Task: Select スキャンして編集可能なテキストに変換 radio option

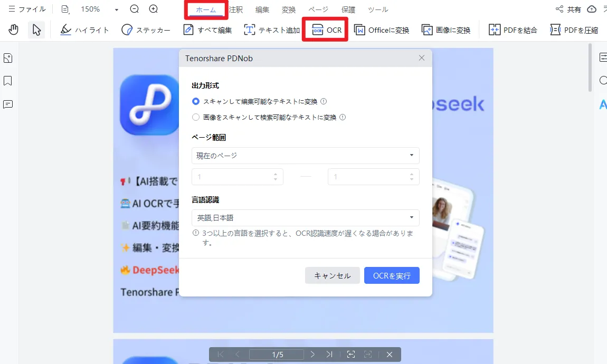Action: click(196, 101)
